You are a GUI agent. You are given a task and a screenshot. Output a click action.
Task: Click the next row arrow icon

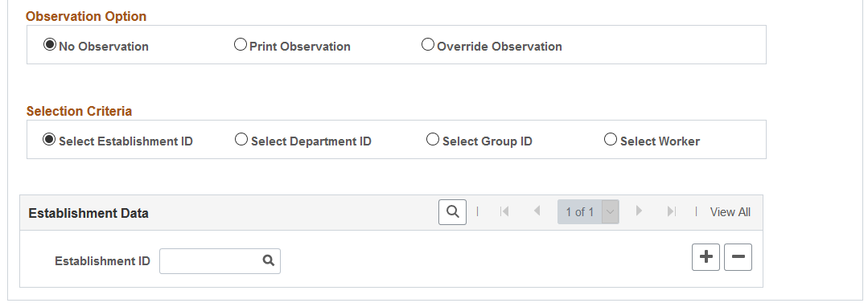(639, 211)
